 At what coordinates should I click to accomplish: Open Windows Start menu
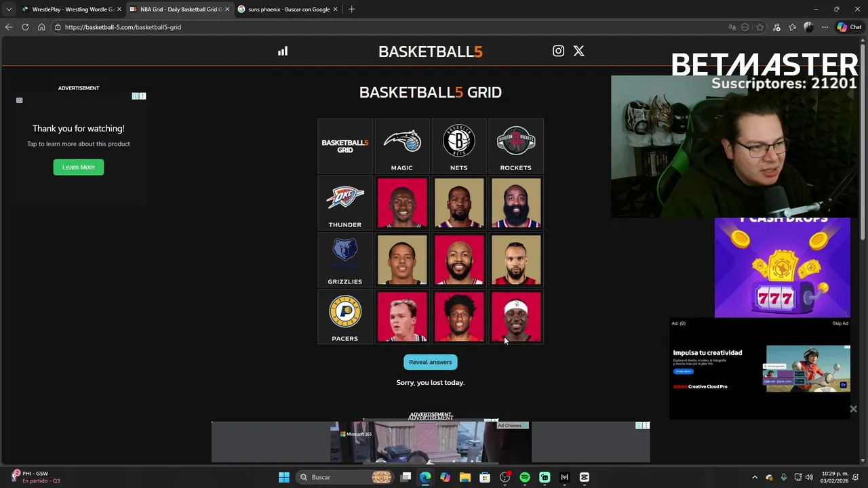(284, 477)
